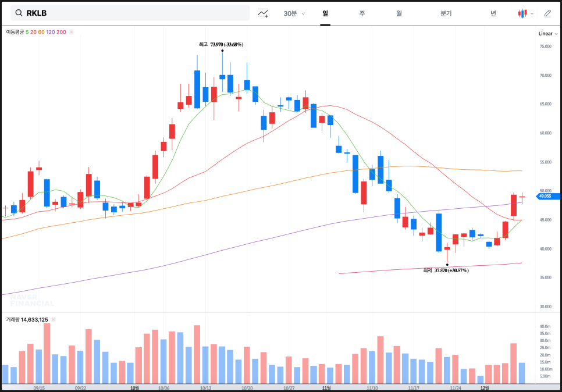Image resolution: width=562 pixels, height=392 pixels.
Task: Expand the chevron next to the candle icon
Action: pyautogui.click(x=532, y=13)
